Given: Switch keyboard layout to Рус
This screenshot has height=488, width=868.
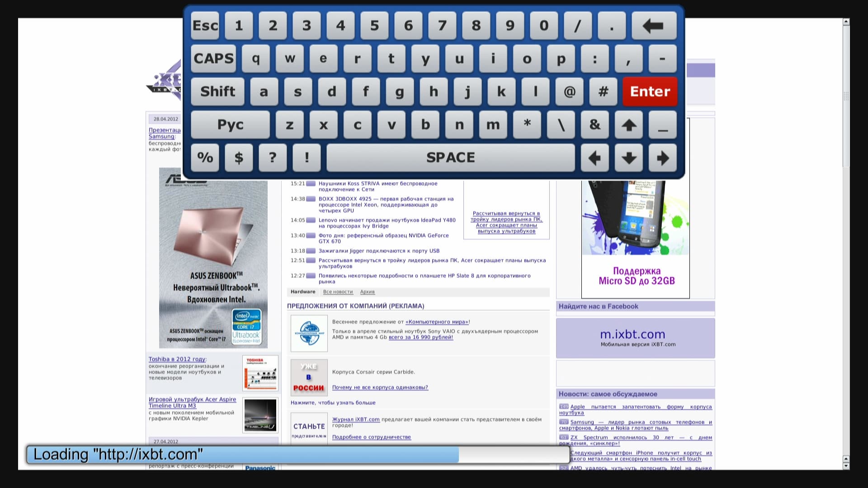Looking at the screenshot, I should [230, 125].
